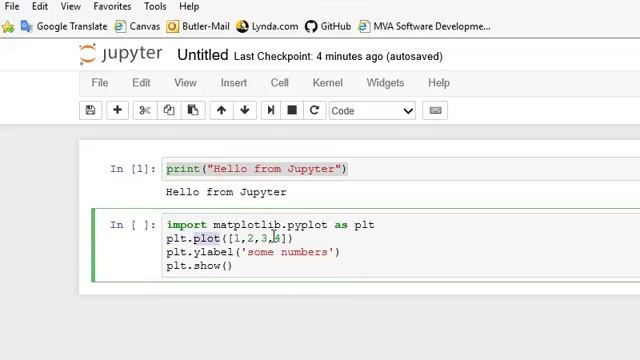Screen dimensions: 640x360
Task: Open the Insert menu
Action: (x=234, y=83)
